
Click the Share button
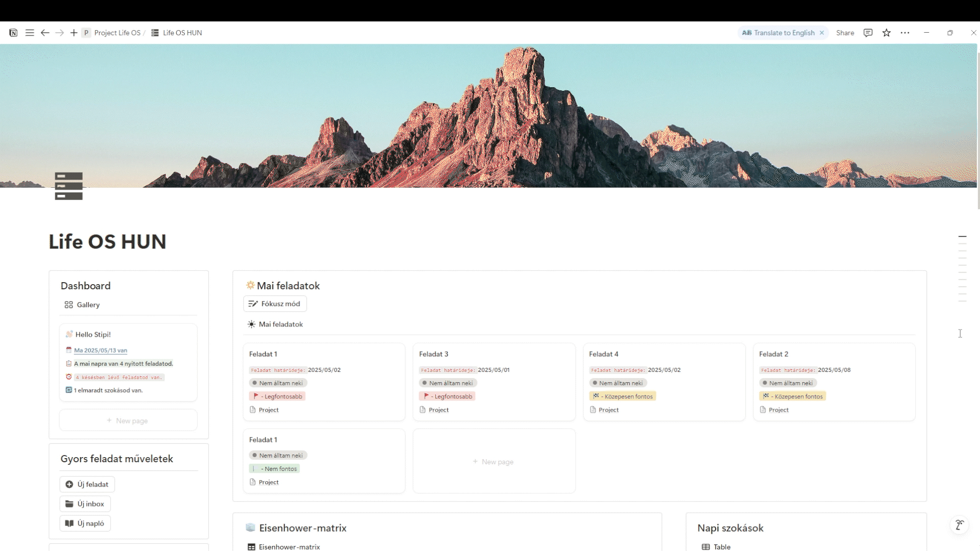coord(845,33)
